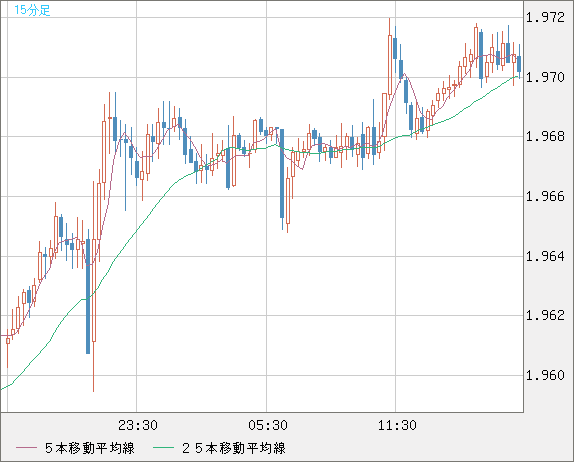Click the 05:30 time axis label
The image size is (574, 462).
click(268, 425)
